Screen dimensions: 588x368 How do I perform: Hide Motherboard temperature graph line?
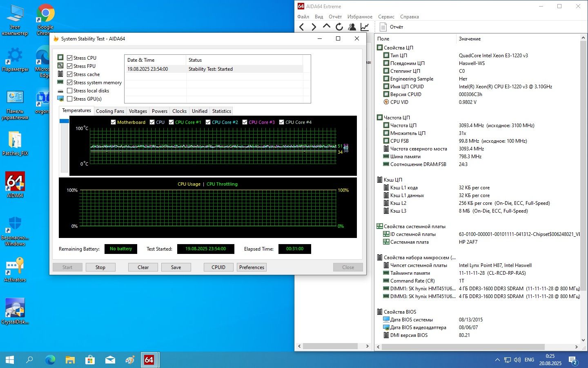tap(114, 122)
